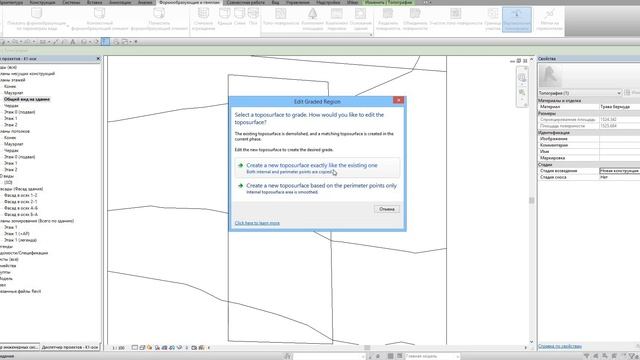Click Merge Surfaces tool in ribbon
This screenshot has height=360, width=640.
point(415,19)
